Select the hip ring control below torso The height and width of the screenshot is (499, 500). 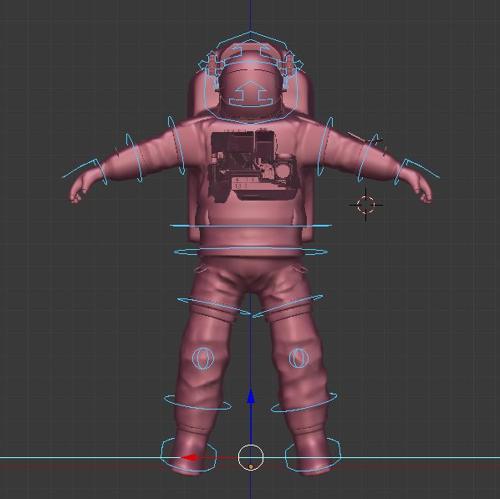(251, 251)
